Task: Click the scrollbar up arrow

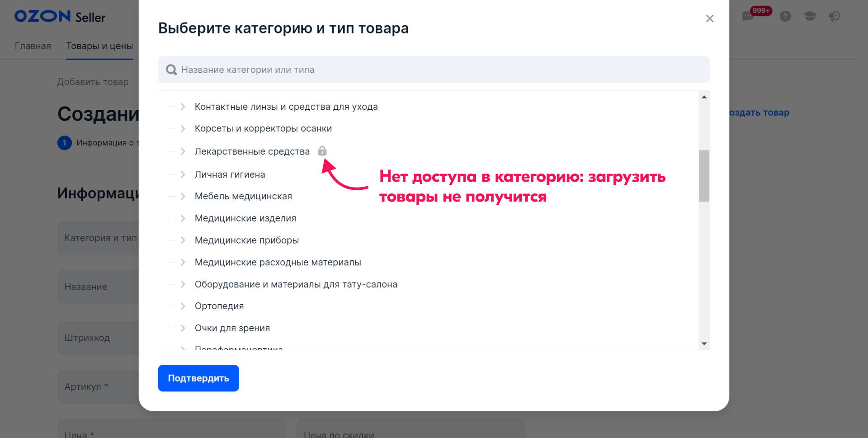Action: click(704, 97)
